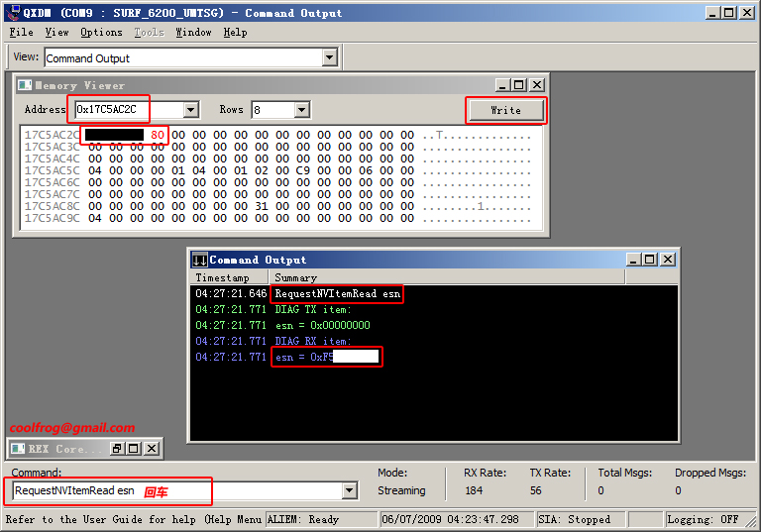Open the View menu

click(x=56, y=32)
